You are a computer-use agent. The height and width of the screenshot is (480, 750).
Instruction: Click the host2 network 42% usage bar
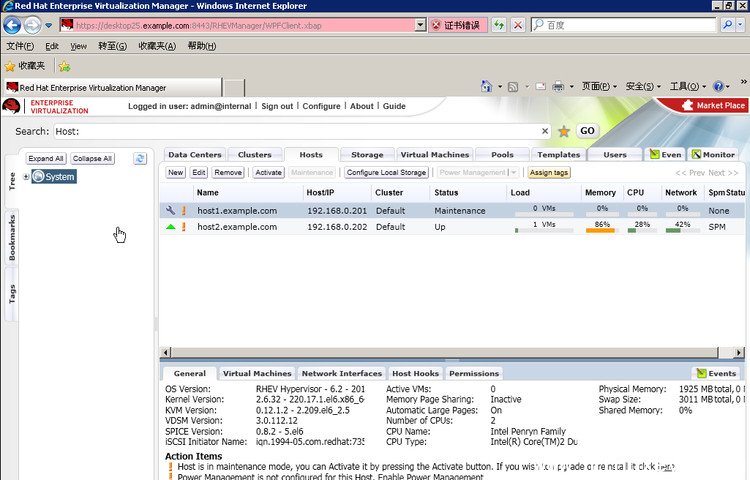point(683,230)
